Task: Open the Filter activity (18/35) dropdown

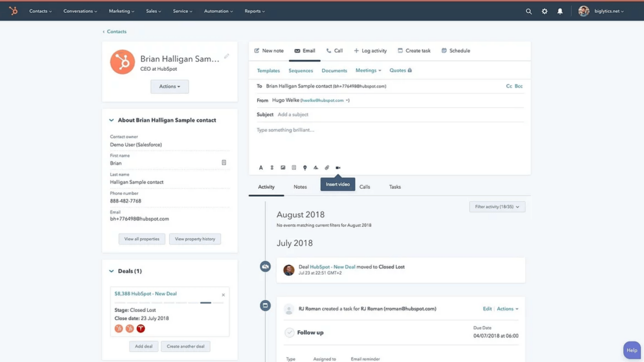Action: [x=497, y=206]
